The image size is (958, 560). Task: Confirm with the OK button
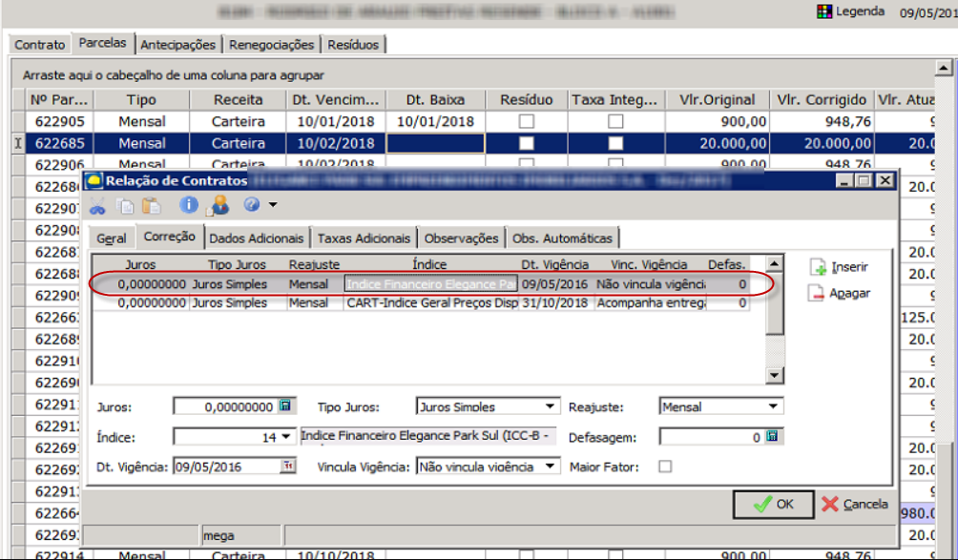pyautogui.click(x=773, y=504)
